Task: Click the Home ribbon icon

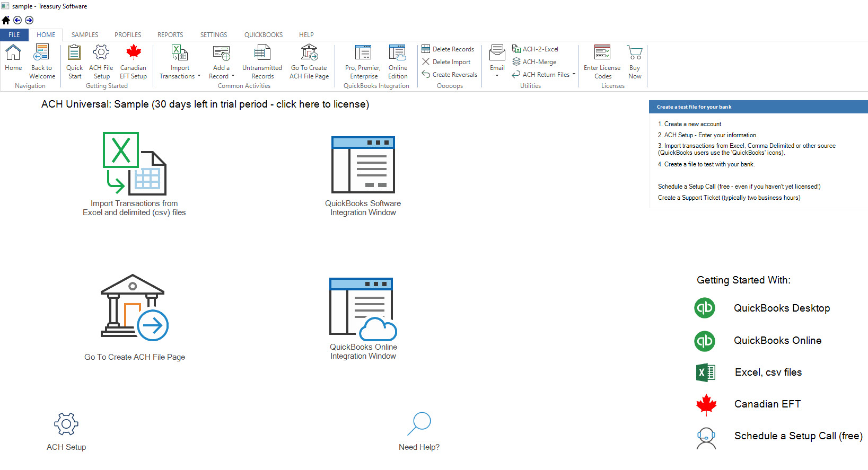Action: tap(13, 52)
